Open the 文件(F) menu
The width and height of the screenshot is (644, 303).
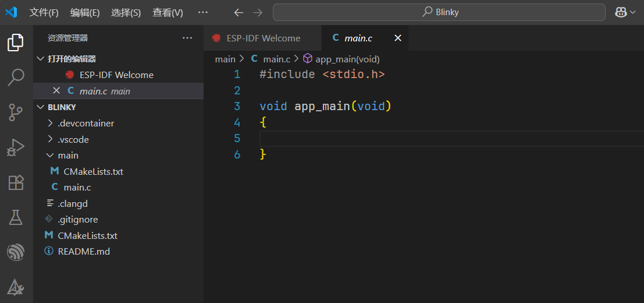click(44, 12)
